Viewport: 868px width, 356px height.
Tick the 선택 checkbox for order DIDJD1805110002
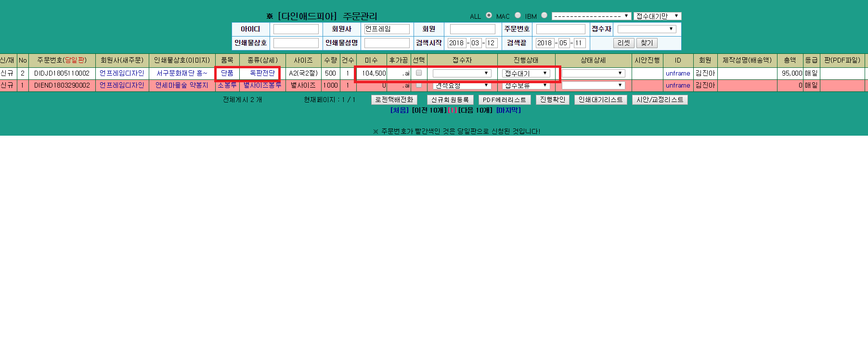pos(419,73)
